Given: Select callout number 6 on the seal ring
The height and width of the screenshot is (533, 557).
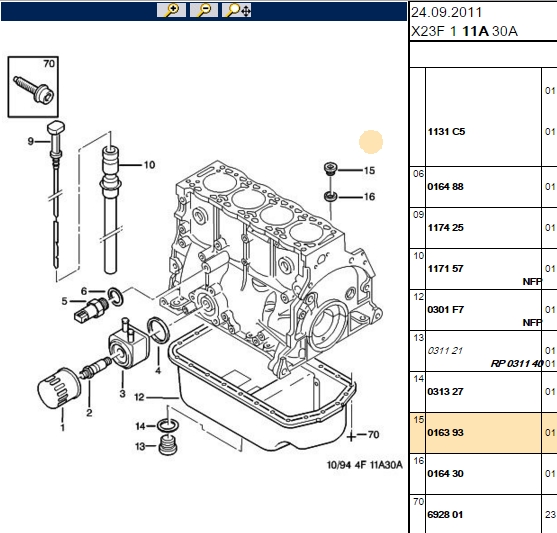Looking at the screenshot, I should (x=84, y=291).
